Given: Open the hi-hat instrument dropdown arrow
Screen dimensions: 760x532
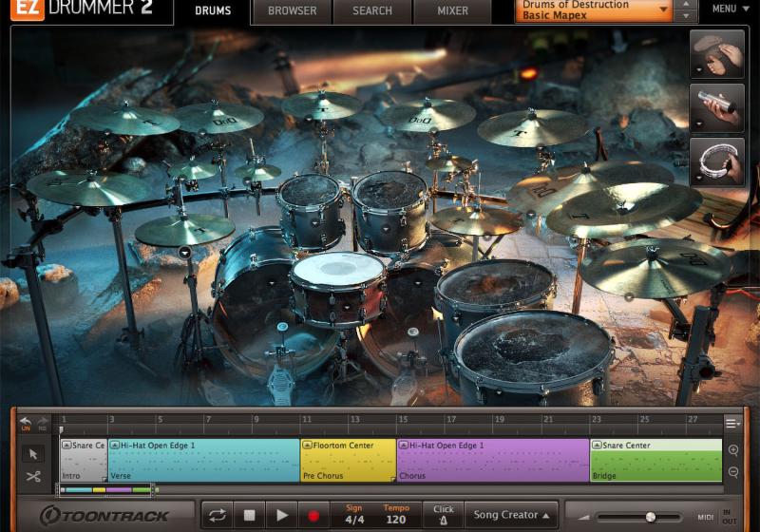Looking at the screenshot, I should coord(184,252).
